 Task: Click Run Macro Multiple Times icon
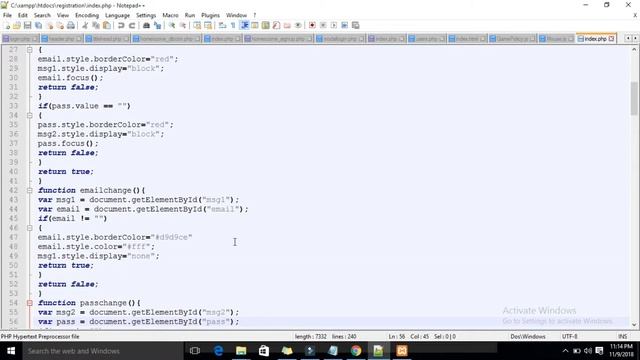[x=344, y=25]
